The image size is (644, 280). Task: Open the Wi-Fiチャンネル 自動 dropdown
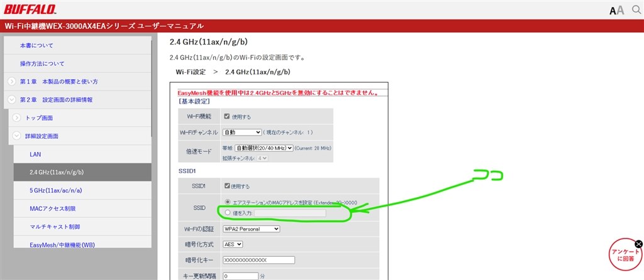(x=242, y=132)
